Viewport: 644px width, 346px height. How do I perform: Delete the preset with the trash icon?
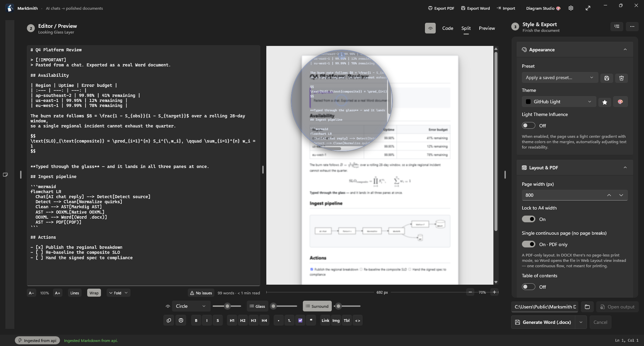(x=621, y=78)
